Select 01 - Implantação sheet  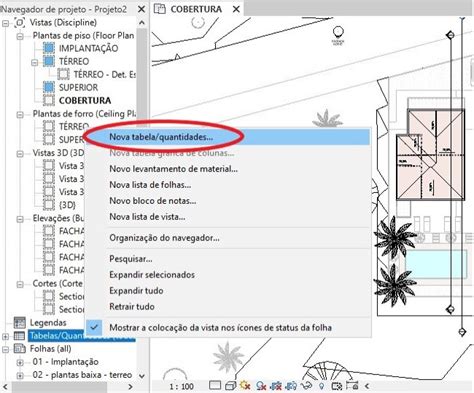tap(66, 362)
